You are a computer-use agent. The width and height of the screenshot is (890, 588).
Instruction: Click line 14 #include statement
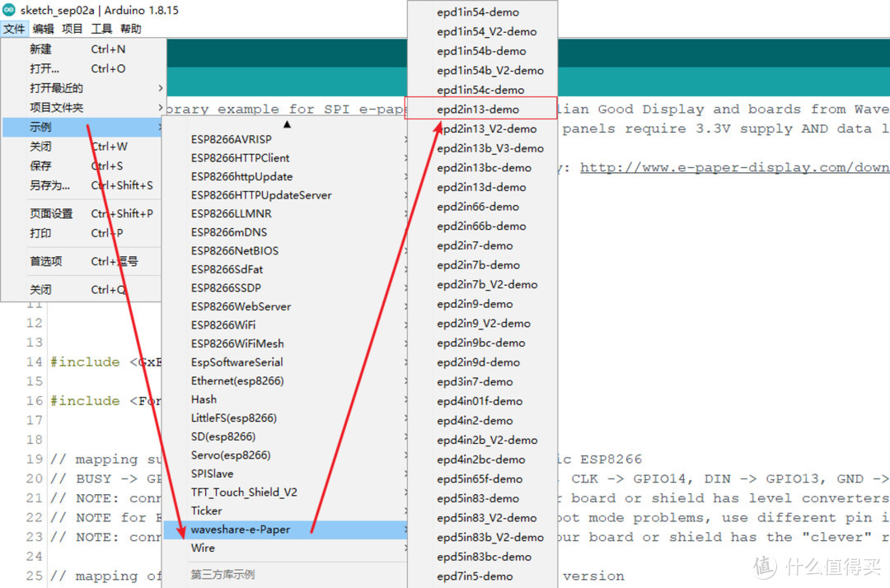106,362
